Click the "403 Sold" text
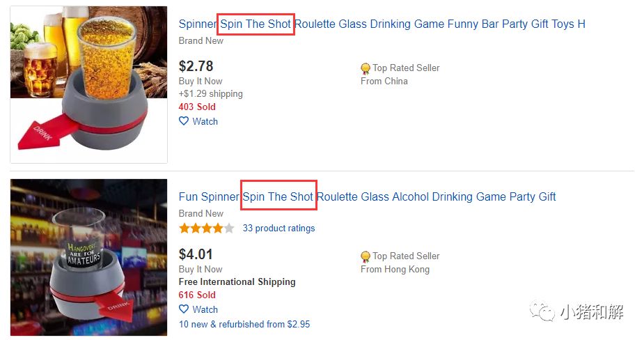The width and height of the screenshot is (644, 340). tap(197, 107)
